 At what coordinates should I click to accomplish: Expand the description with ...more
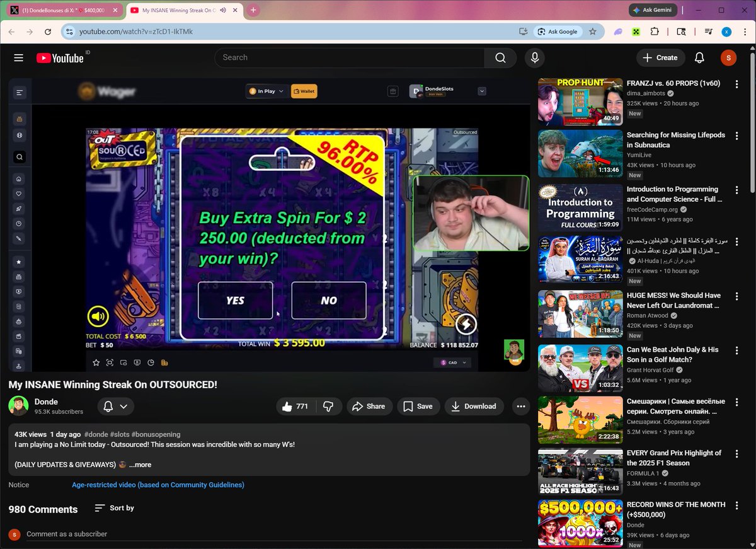tap(140, 465)
